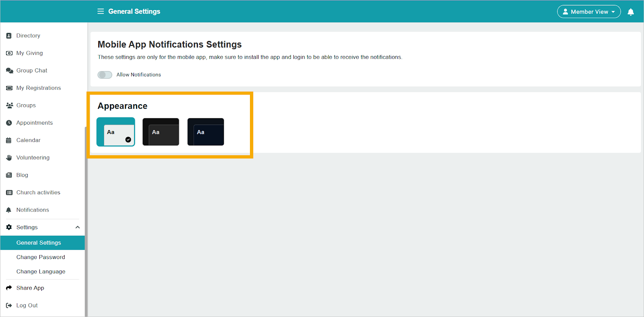Viewport: 644px width, 317px height.
Task: Click the Allow Notifications label
Action: (139, 75)
